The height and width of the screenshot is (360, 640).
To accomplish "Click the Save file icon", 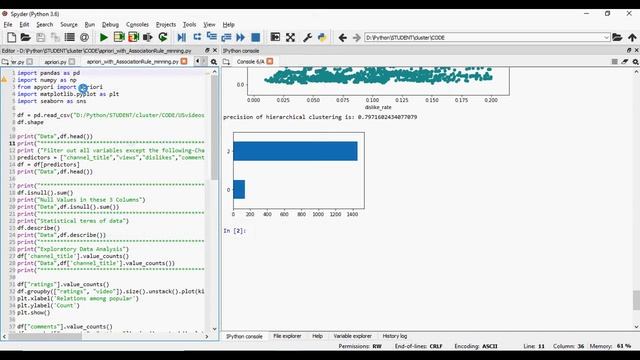I will point(40,38).
